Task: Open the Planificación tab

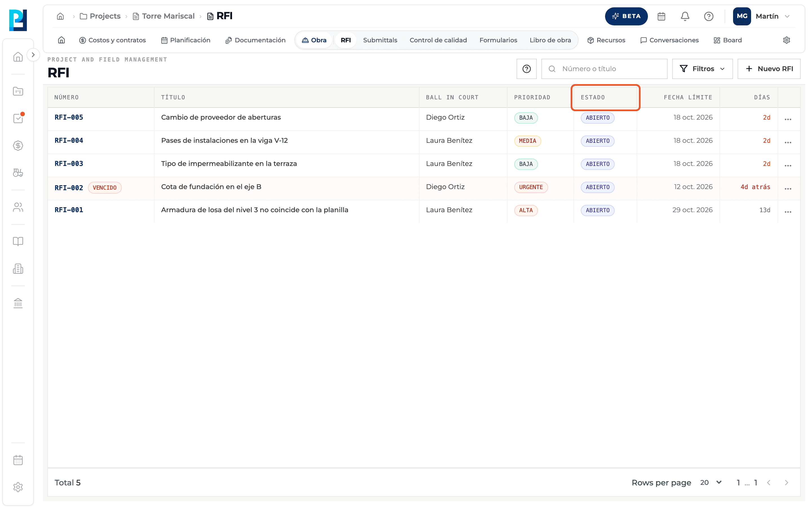Action: 186,40
